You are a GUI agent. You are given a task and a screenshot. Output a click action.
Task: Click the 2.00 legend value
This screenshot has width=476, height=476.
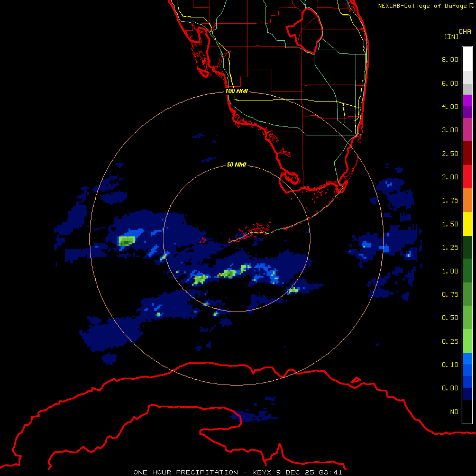click(450, 177)
